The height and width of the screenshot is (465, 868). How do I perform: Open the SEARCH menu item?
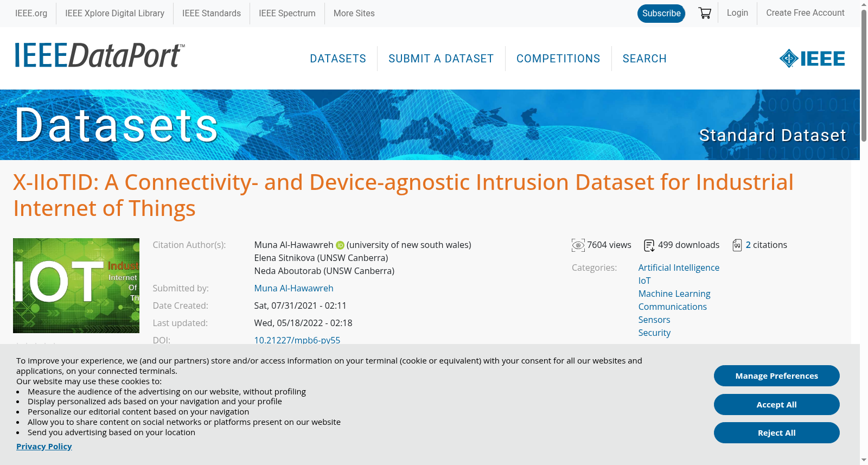pos(644,59)
